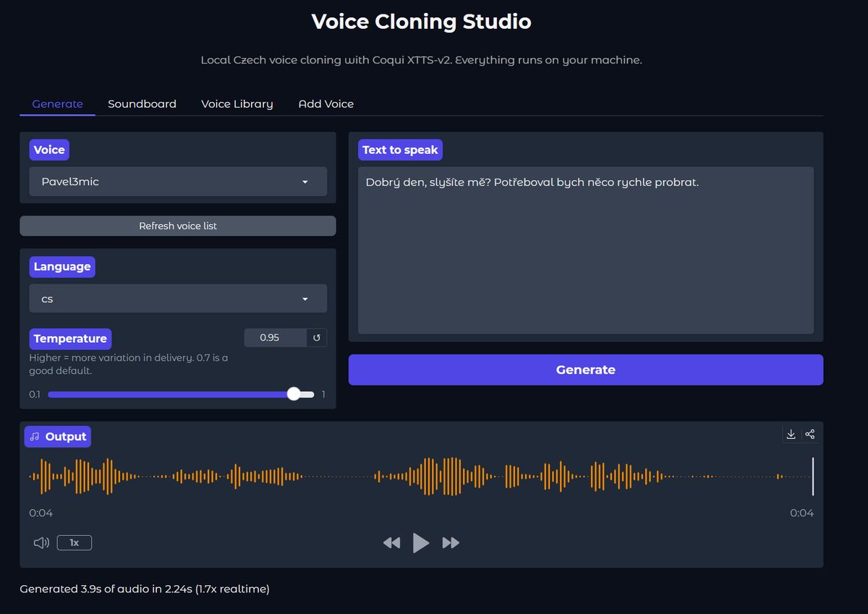
Task: Focus the Text to speak textbox
Action: [585, 250]
